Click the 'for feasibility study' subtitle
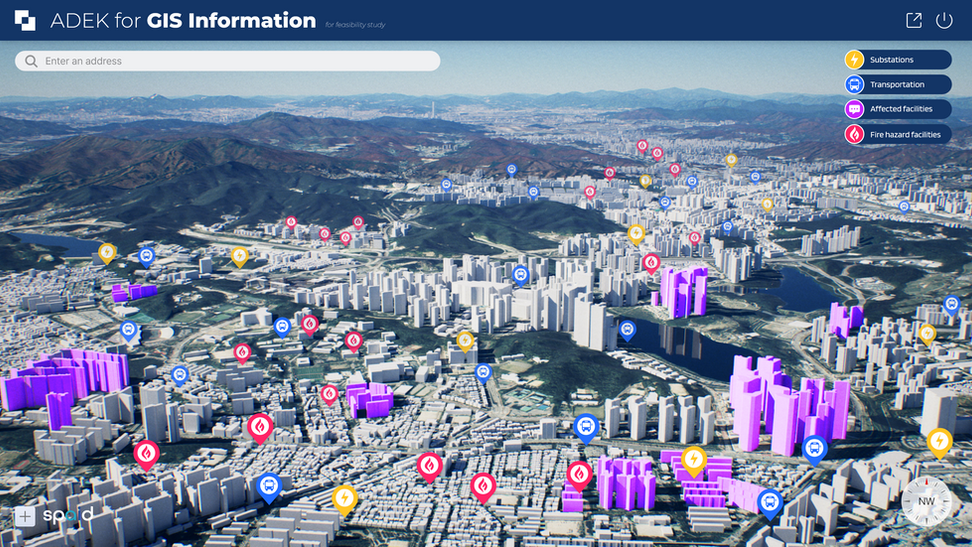This screenshot has width=972, height=547. [x=355, y=25]
